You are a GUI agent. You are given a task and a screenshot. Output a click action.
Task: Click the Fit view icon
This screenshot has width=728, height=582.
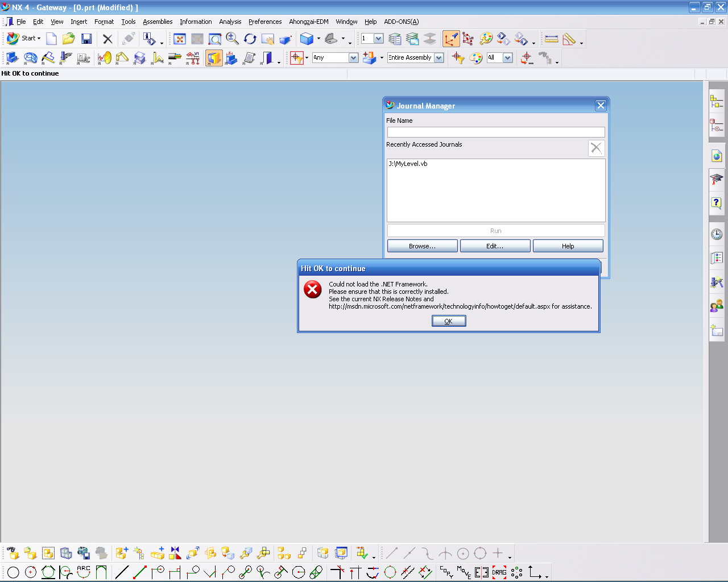(180, 39)
